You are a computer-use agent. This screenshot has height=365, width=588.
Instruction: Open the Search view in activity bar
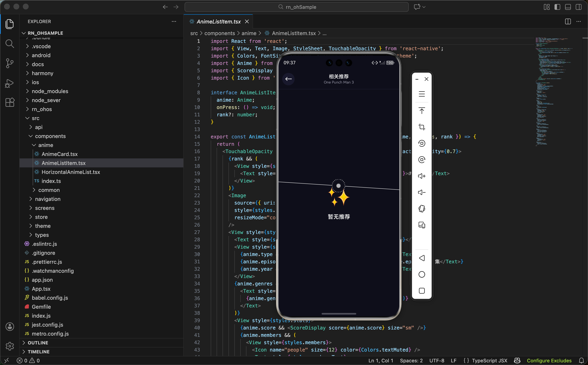[10, 44]
